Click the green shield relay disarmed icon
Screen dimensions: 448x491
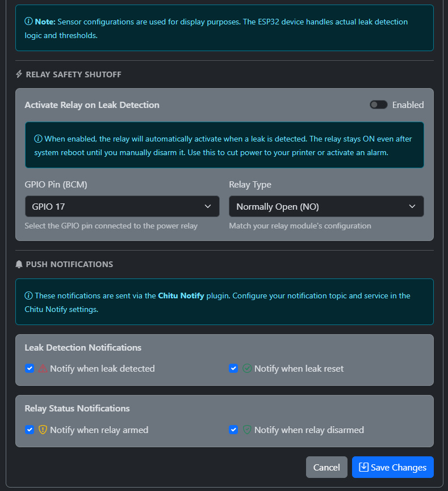(247, 430)
